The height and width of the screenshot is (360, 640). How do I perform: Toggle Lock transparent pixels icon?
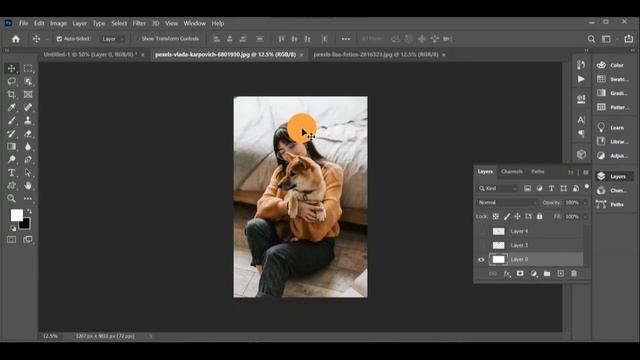tap(496, 217)
